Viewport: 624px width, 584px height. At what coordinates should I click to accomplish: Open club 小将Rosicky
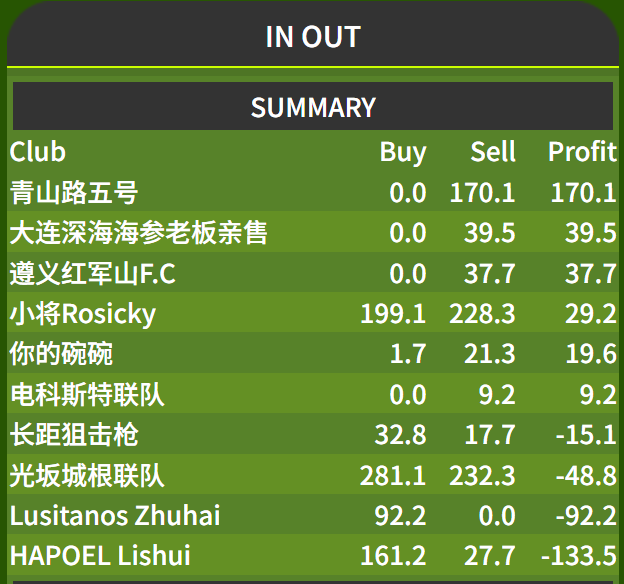[x=83, y=313]
